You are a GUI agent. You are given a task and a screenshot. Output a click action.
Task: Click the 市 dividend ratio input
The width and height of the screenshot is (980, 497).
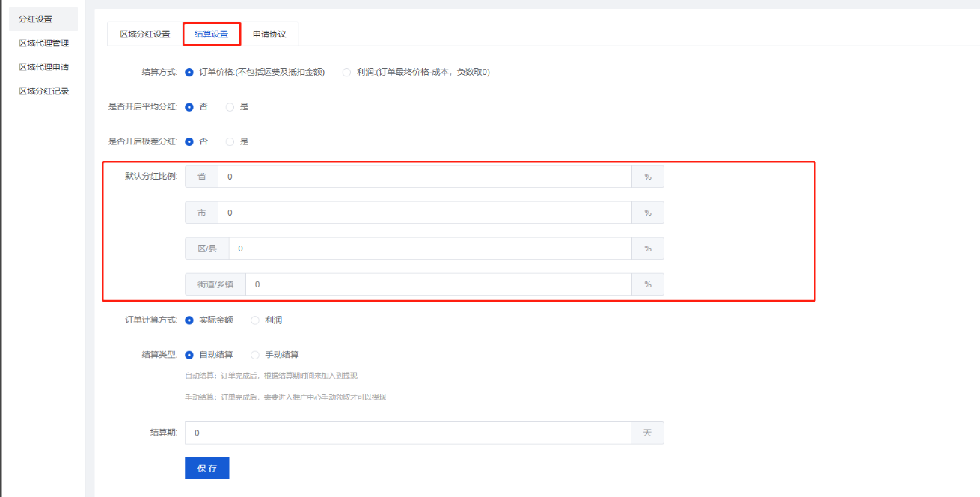click(424, 213)
